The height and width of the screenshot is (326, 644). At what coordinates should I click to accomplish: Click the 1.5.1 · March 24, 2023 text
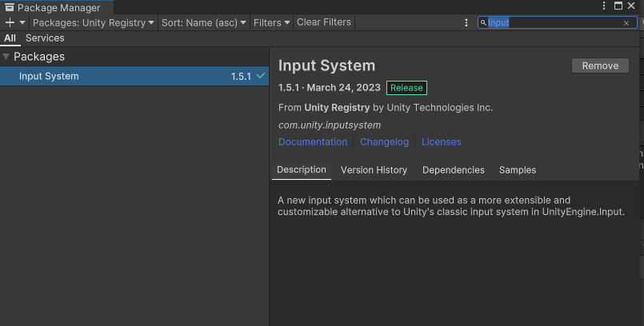[330, 88]
